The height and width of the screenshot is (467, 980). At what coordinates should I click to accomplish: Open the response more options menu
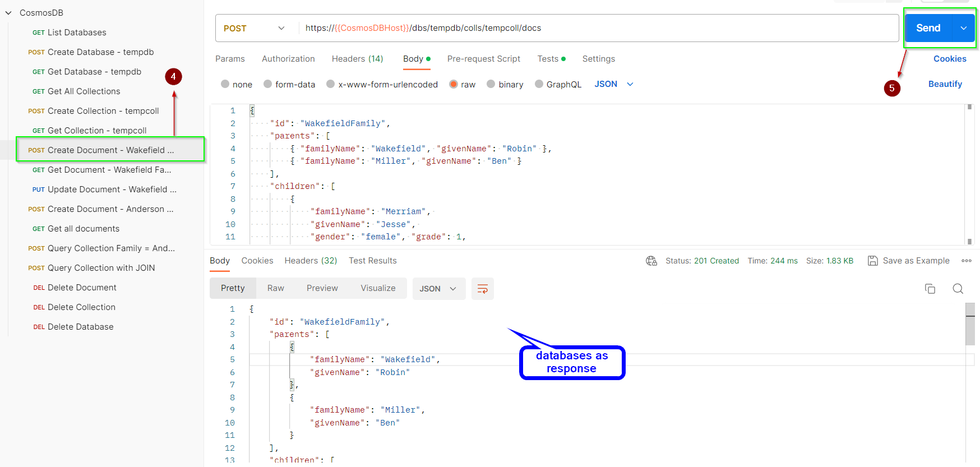967,261
